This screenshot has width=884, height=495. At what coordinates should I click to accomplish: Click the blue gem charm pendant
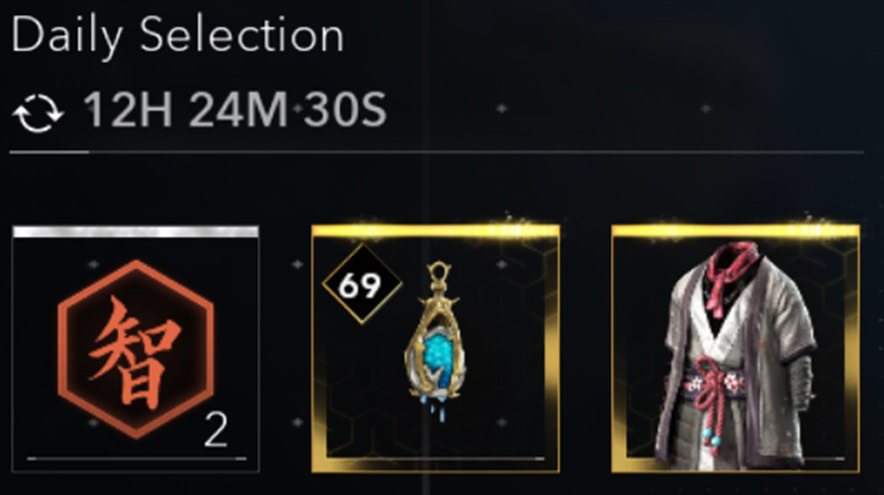coord(436,340)
